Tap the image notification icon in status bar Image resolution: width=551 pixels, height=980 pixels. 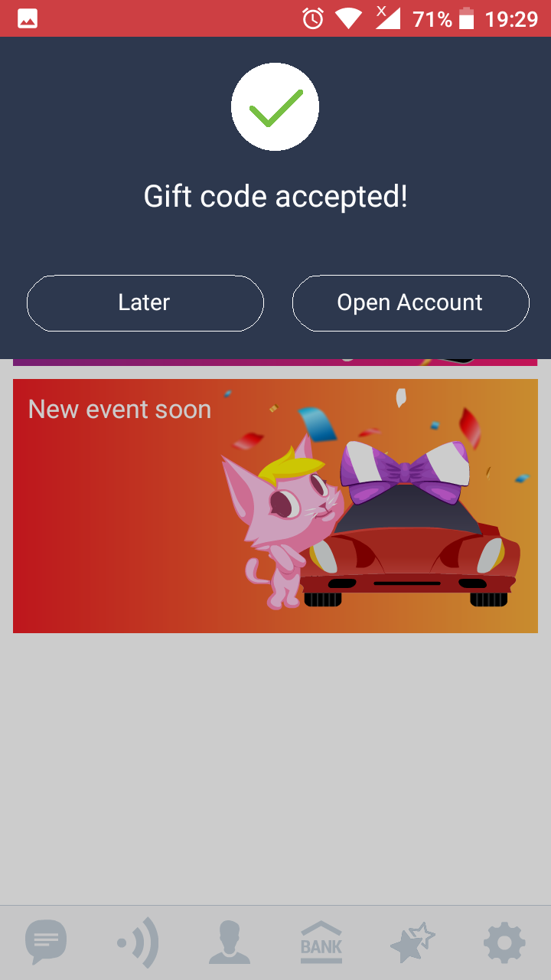[x=28, y=18]
